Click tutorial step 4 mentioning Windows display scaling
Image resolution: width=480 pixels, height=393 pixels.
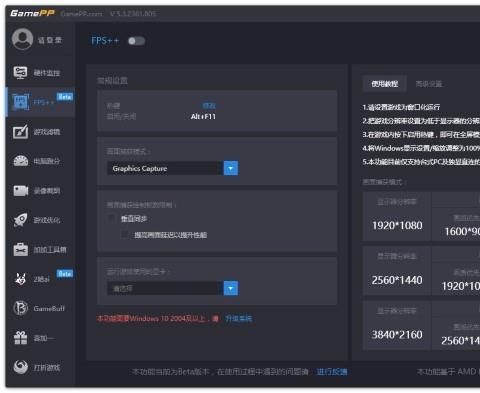(421, 148)
